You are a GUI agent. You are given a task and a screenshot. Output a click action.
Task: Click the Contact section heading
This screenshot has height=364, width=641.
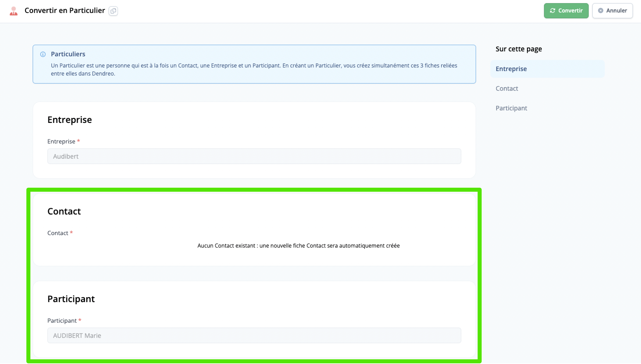click(x=64, y=212)
